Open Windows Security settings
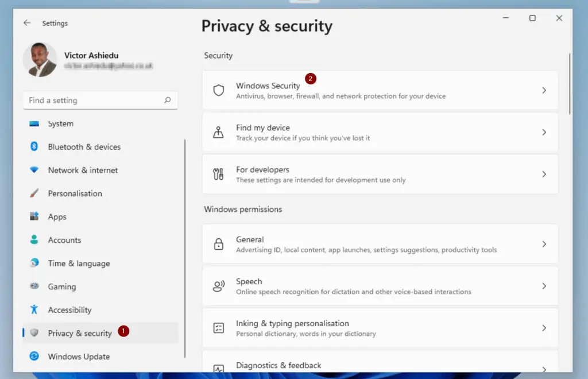 [380, 90]
